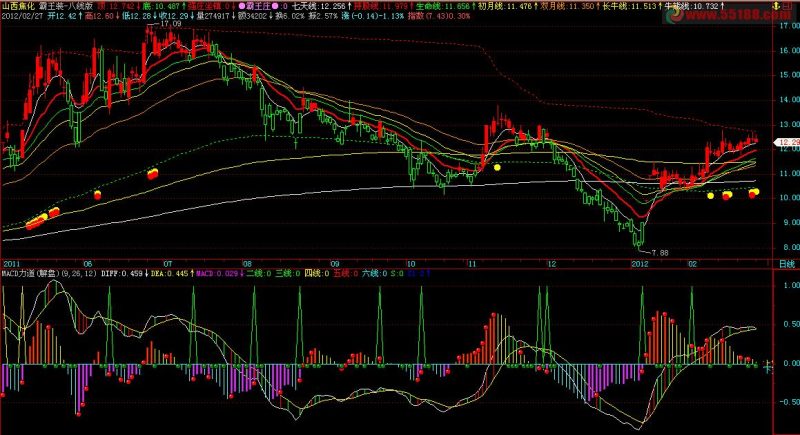This screenshot has height=435, width=800.
Task: Click the highlighted current price tag 12.29
Action: point(787,142)
